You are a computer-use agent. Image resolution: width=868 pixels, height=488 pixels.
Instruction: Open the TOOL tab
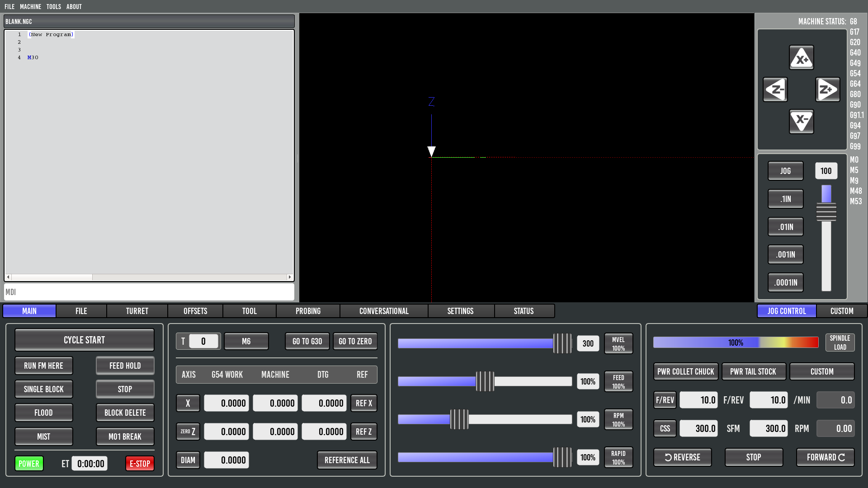(x=249, y=311)
